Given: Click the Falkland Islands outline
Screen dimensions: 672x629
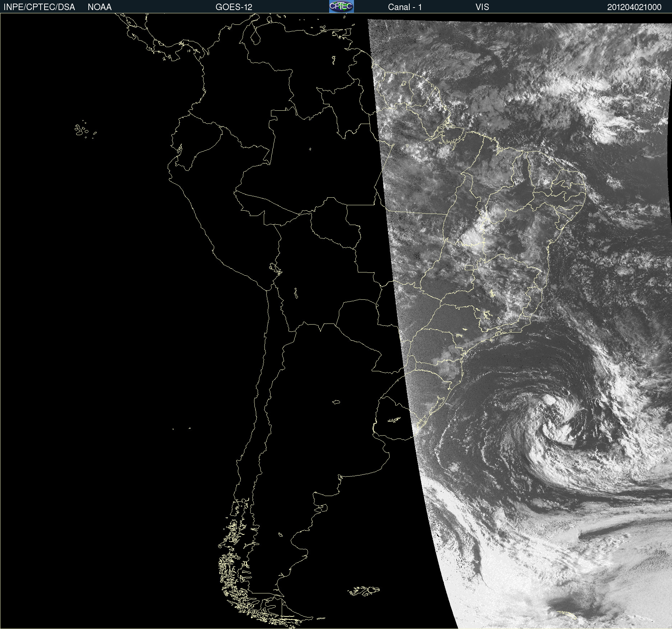Looking at the screenshot, I should [364, 591].
